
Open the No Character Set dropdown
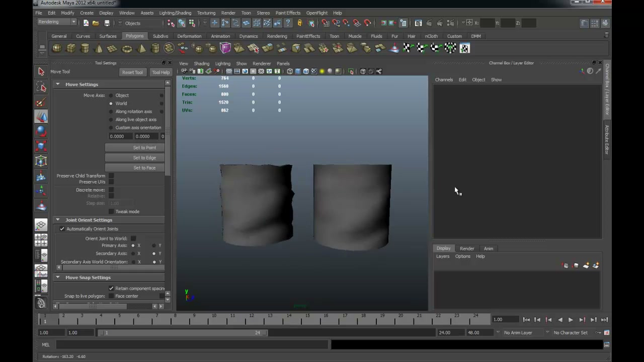pos(570,332)
